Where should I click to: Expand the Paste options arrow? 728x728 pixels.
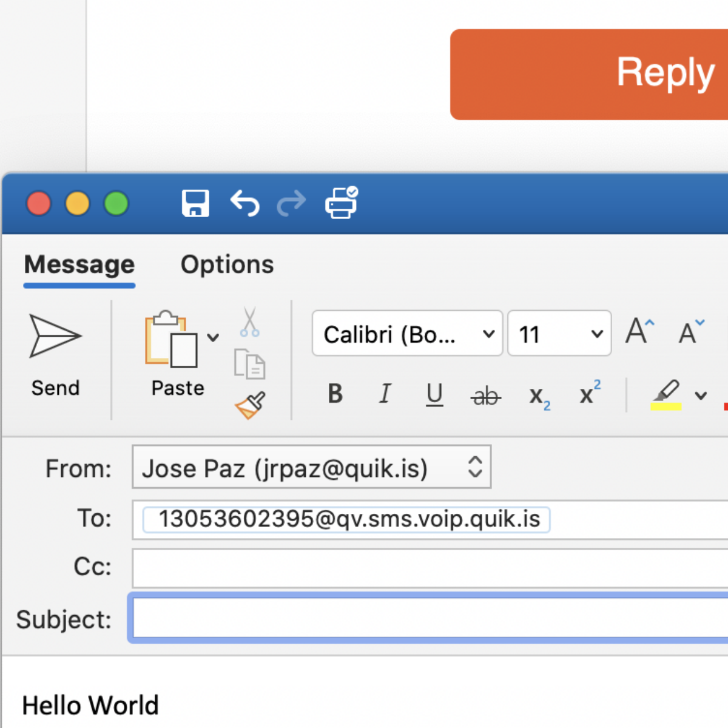coord(213,337)
